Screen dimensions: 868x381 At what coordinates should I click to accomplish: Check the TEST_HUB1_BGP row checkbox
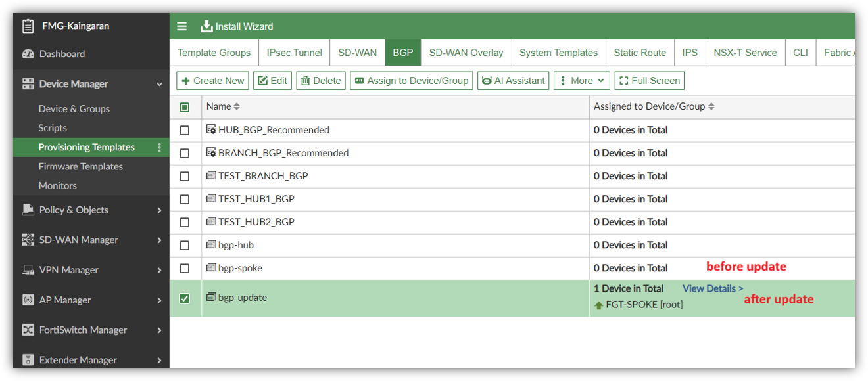click(185, 199)
